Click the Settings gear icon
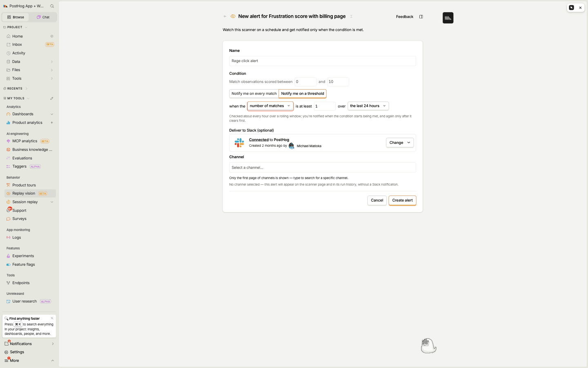This screenshot has width=588, height=368. click(6, 352)
